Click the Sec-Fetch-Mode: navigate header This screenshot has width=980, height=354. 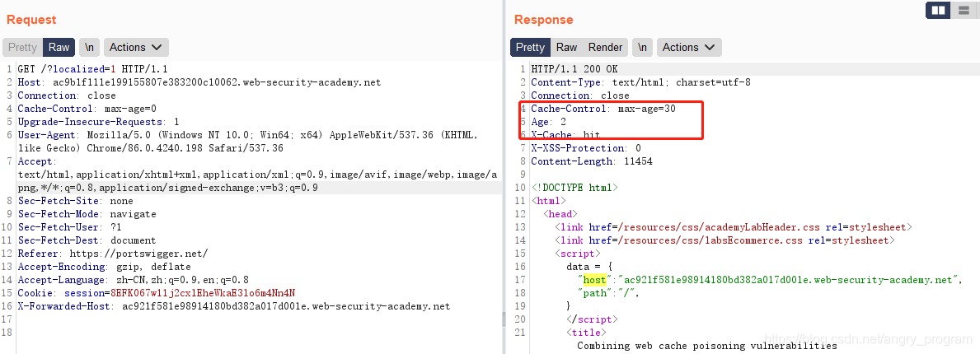87,214
